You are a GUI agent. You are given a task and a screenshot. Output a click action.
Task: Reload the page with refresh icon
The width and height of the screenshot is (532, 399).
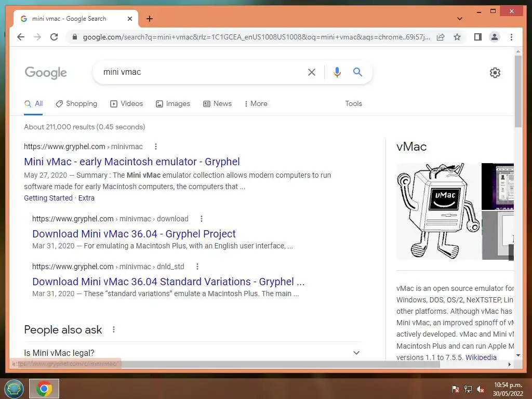[54, 37]
